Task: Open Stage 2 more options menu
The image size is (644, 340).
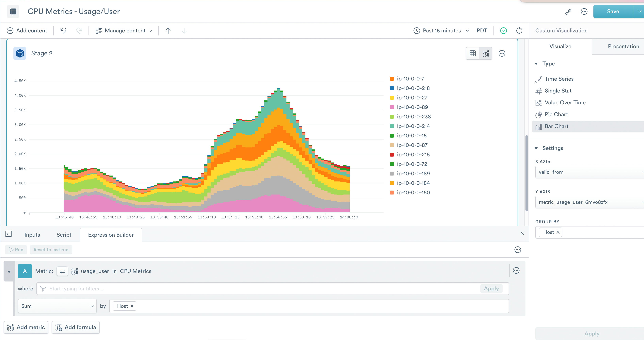Action: point(502,53)
